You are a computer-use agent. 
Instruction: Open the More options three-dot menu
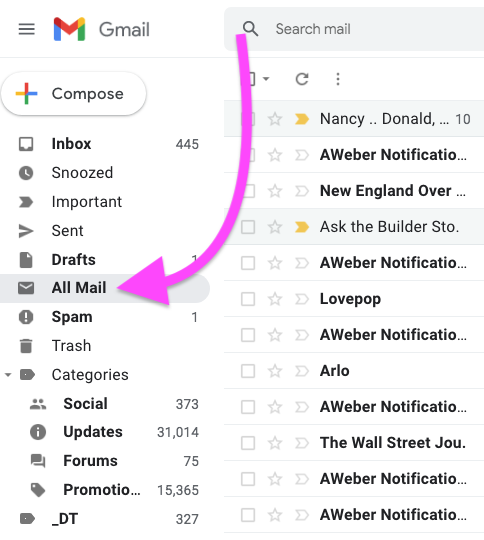[338, 79]
